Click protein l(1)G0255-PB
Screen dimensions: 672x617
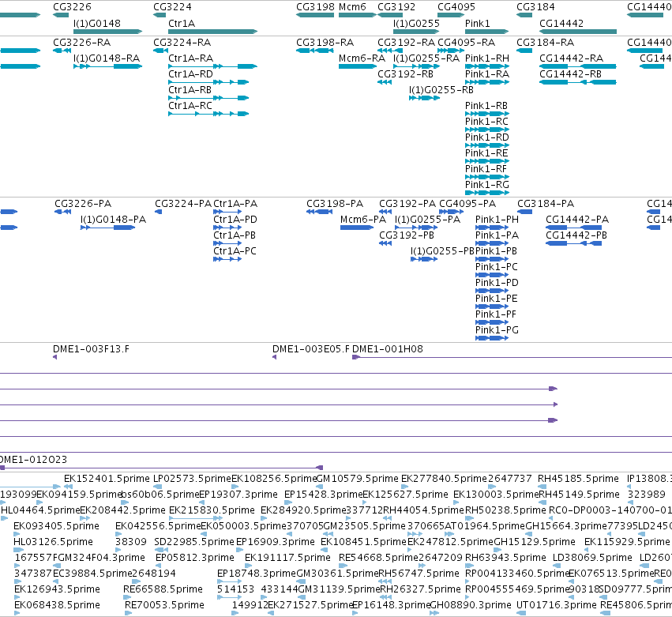(442, 251)
